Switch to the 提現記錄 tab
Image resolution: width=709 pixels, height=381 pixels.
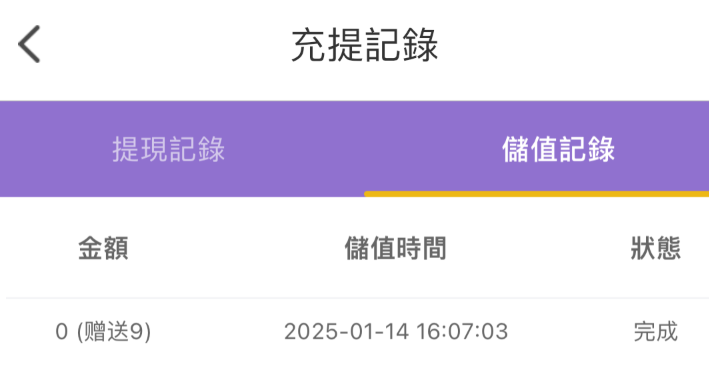(x=168, y=149)
